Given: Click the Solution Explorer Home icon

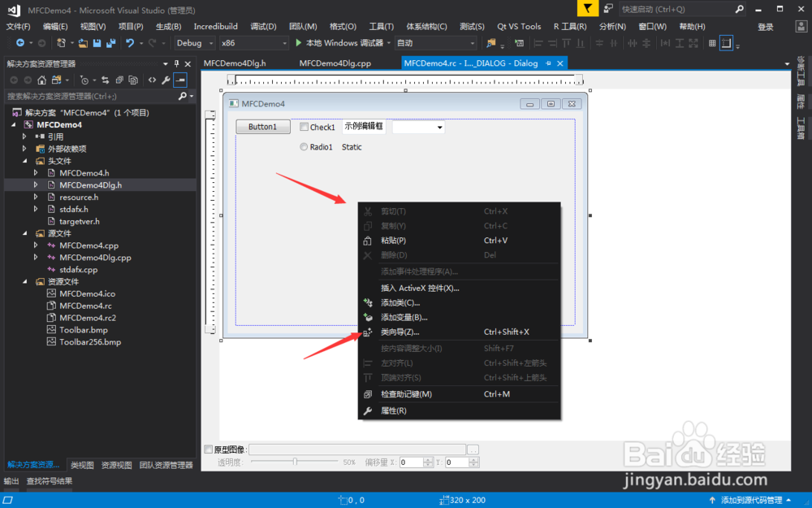Looking at the screenshot, I should click(42, 80).
